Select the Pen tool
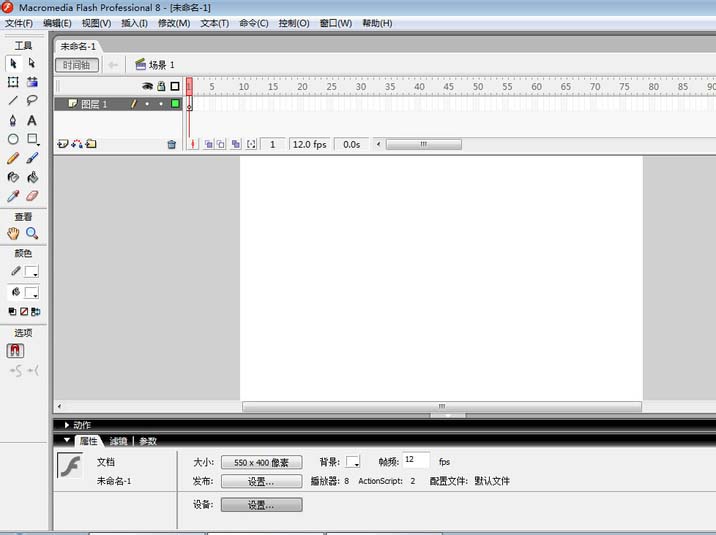 [13, 120]
